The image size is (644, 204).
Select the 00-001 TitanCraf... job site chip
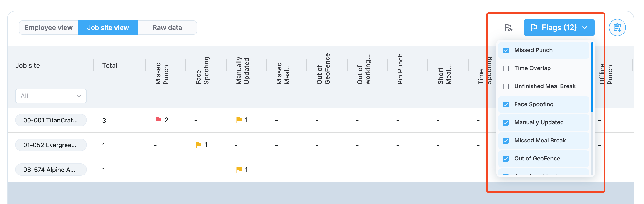coord(51,120)
